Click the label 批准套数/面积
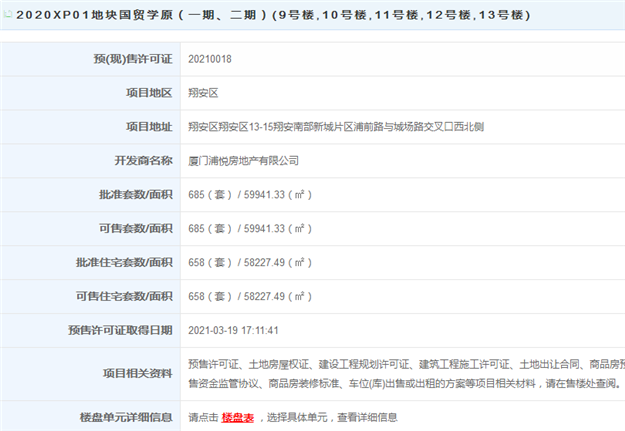The image size is (625, 431). [136, 195]
